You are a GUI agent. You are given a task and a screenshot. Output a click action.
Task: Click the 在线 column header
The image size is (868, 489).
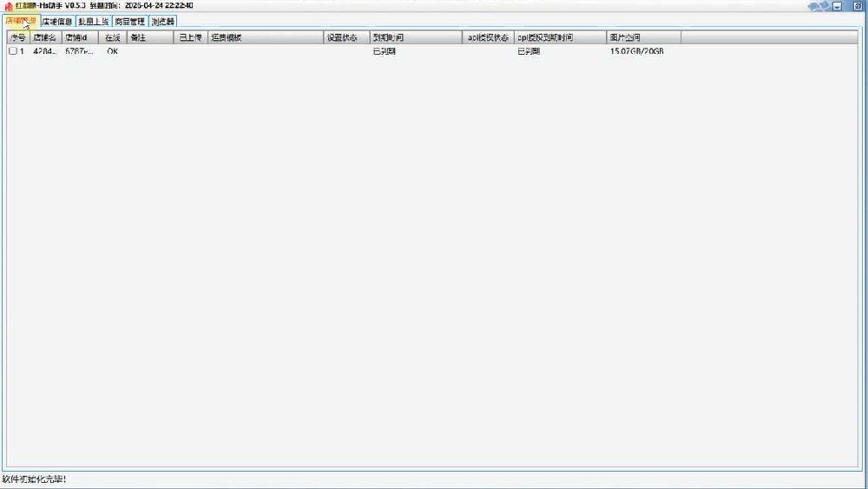click(112, 37)
